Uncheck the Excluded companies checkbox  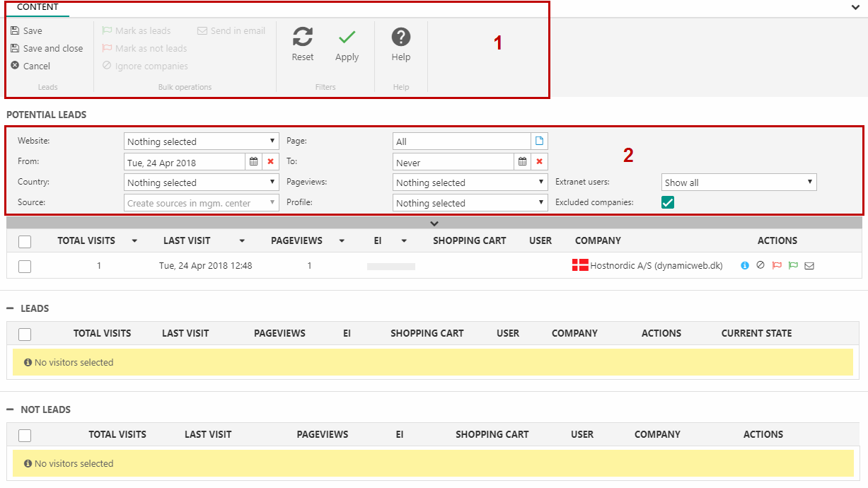point(668,202)
